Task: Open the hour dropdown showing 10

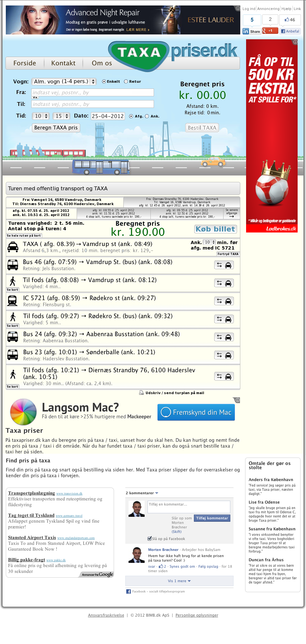Action: [x=41, y=116]
